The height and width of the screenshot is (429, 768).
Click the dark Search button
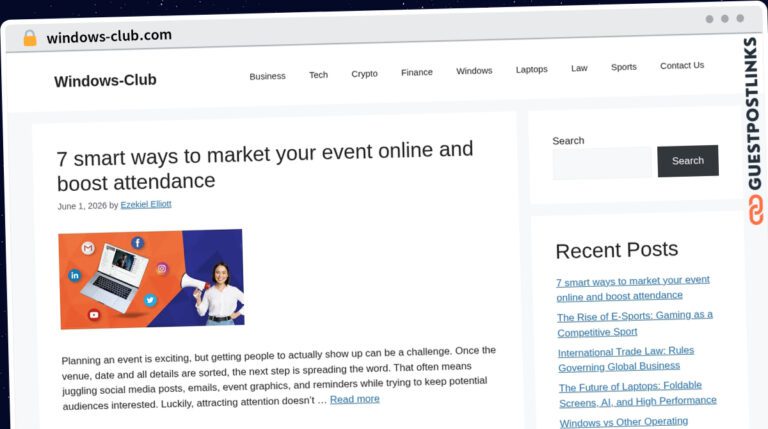click(x=688, y=161)
